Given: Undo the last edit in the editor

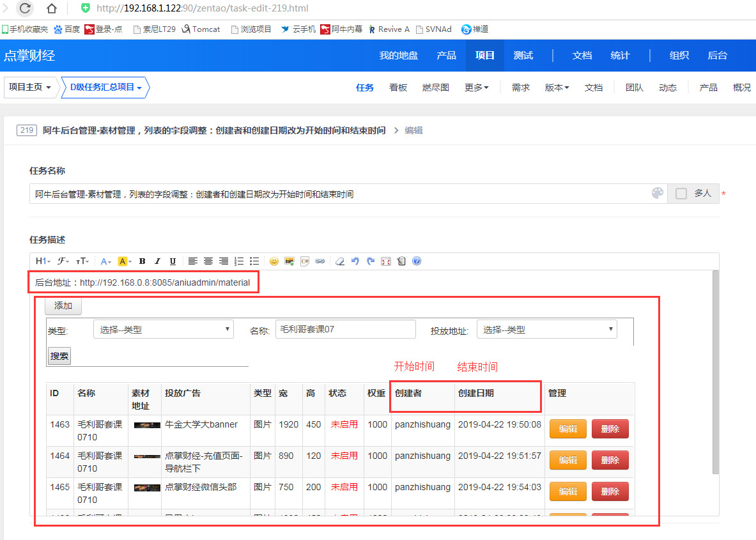Looking at the screenshot, I should point(355,261).
